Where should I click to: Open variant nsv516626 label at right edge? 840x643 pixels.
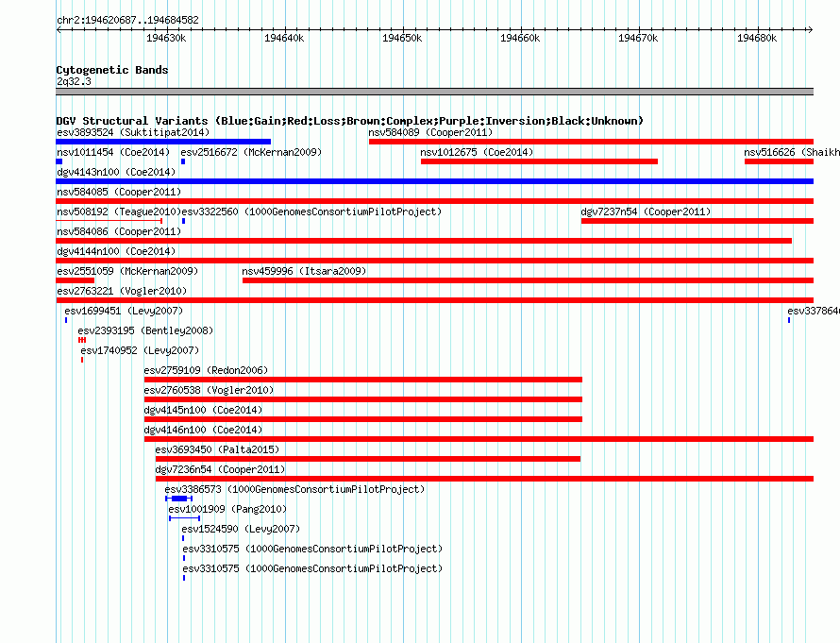pos(792,152)
